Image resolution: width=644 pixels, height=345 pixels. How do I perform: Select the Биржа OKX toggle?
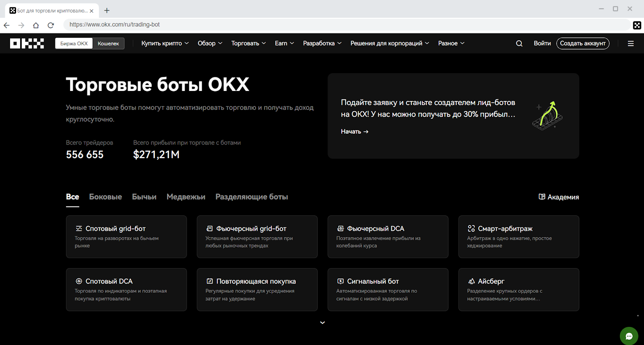[74, 43]
